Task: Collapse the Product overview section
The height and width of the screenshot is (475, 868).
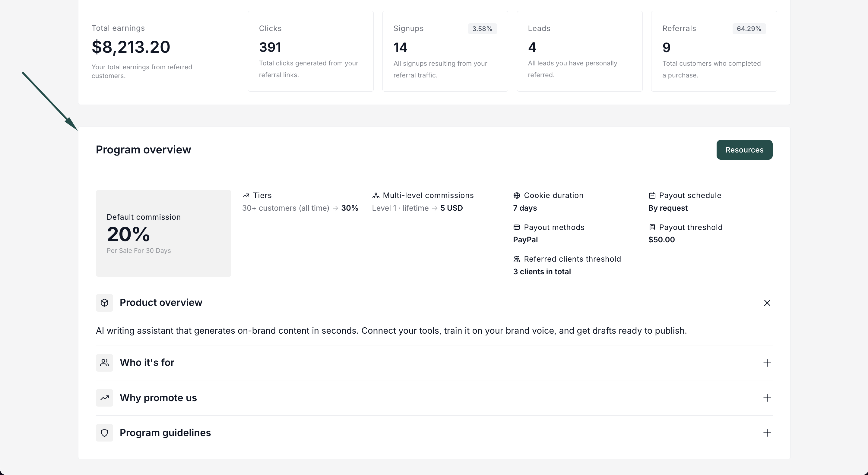Action: pyautogui.click(x=767, y=303)
